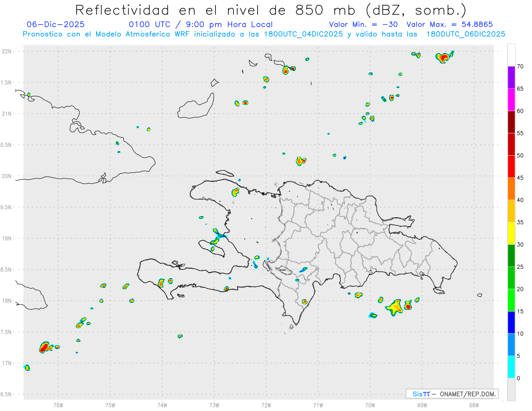Click the "76W" longitude axis label

[58, 405]
